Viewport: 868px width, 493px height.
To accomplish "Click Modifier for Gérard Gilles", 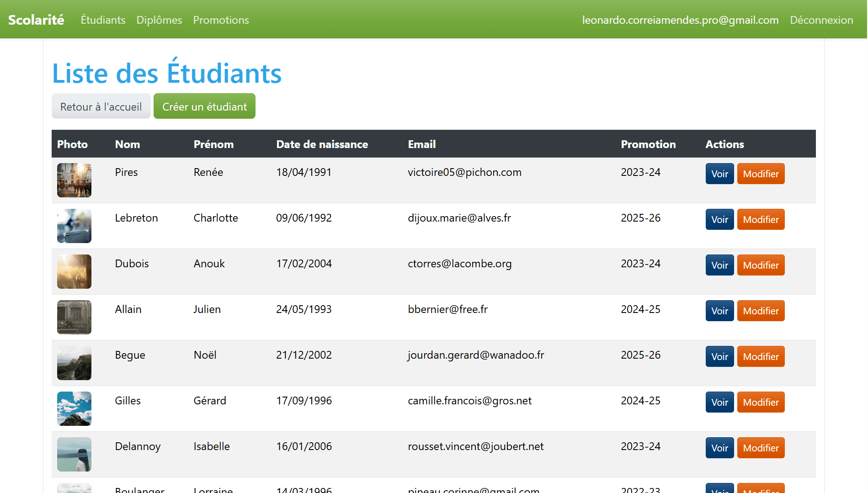I will (761, 402).
